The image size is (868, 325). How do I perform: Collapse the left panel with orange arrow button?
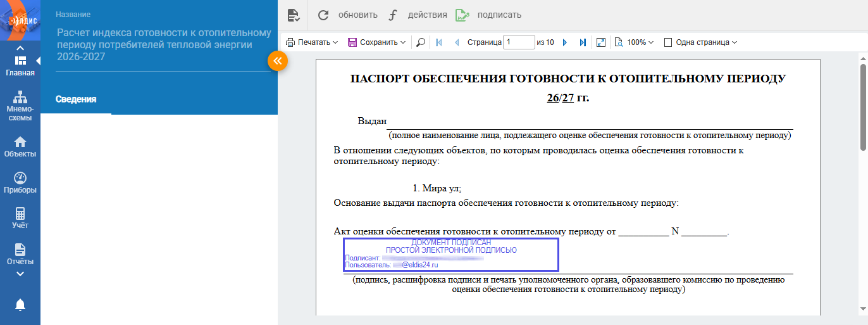(x=278, y=60)
